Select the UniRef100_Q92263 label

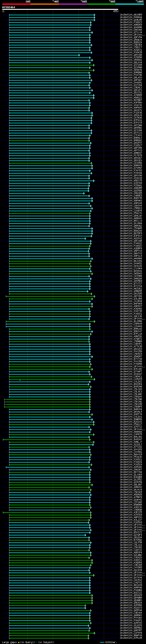[x=131, y=349]
